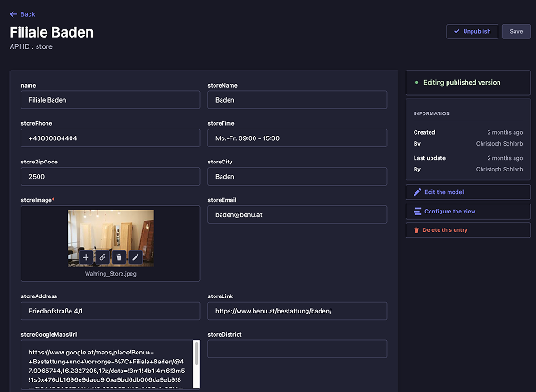Select Delete this entry
Viewport: 536px width, 392px height.
coord(467,230)
